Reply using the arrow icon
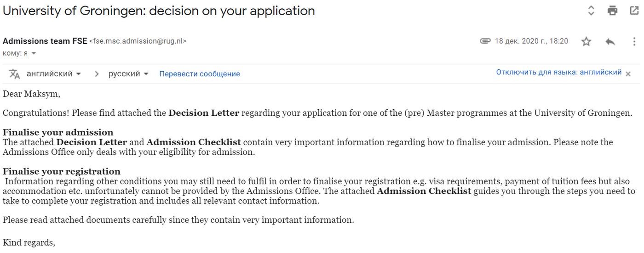The width and height of the screenshot is (644, 253). [610, 41]
